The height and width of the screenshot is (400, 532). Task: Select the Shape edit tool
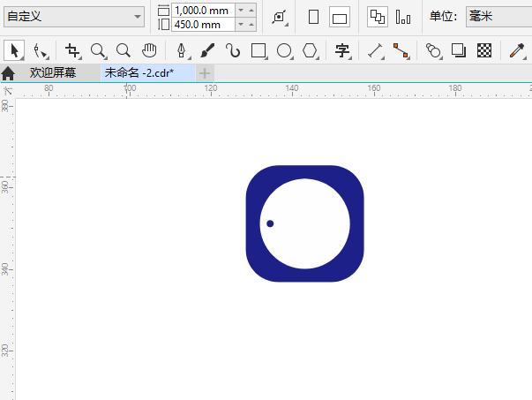(x=41, y=51)
